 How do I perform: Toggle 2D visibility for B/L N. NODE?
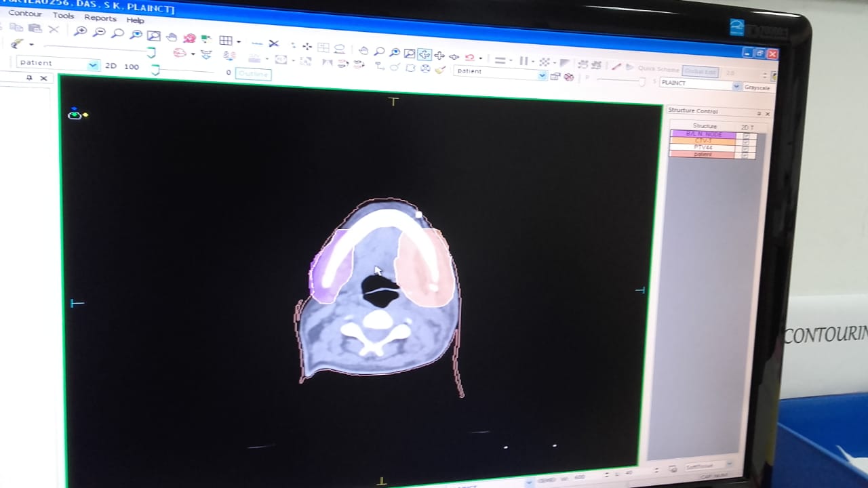coord(746,135)
